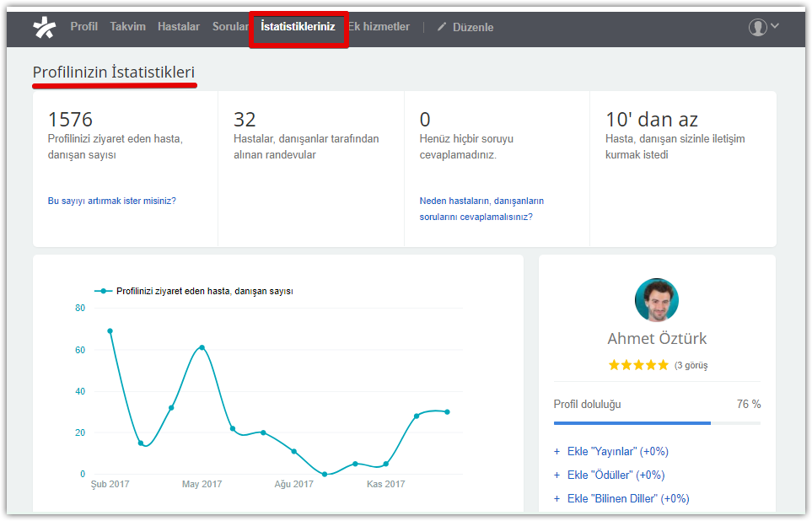Click the zero-value lowest data point on chart

[325, 474]
